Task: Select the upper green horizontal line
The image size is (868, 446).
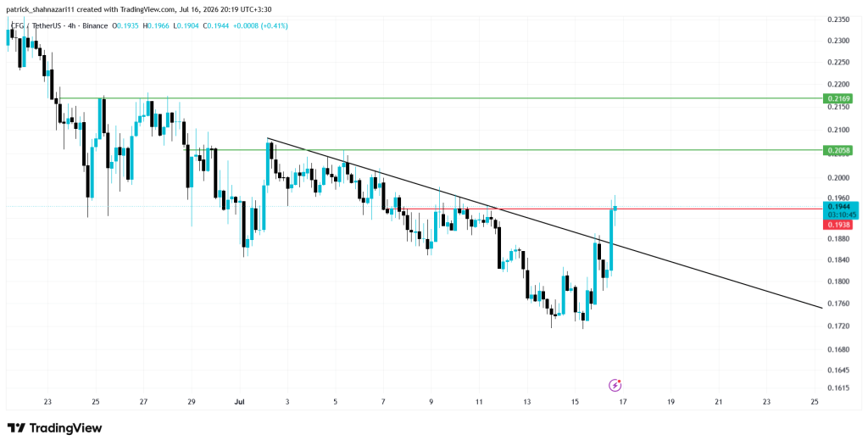Action: pyautogui.click(x=441, y=98)
